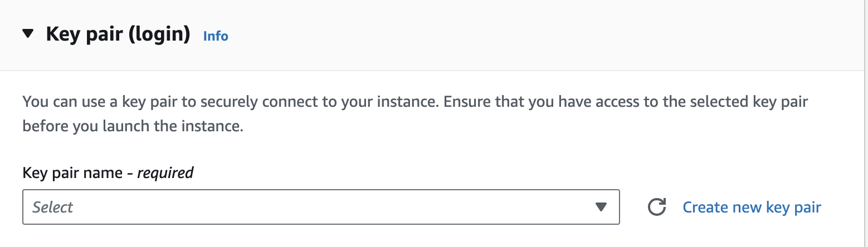Click the circular reload arrow icon
This screenshot has width=868, height=247.
pos(657,208)
